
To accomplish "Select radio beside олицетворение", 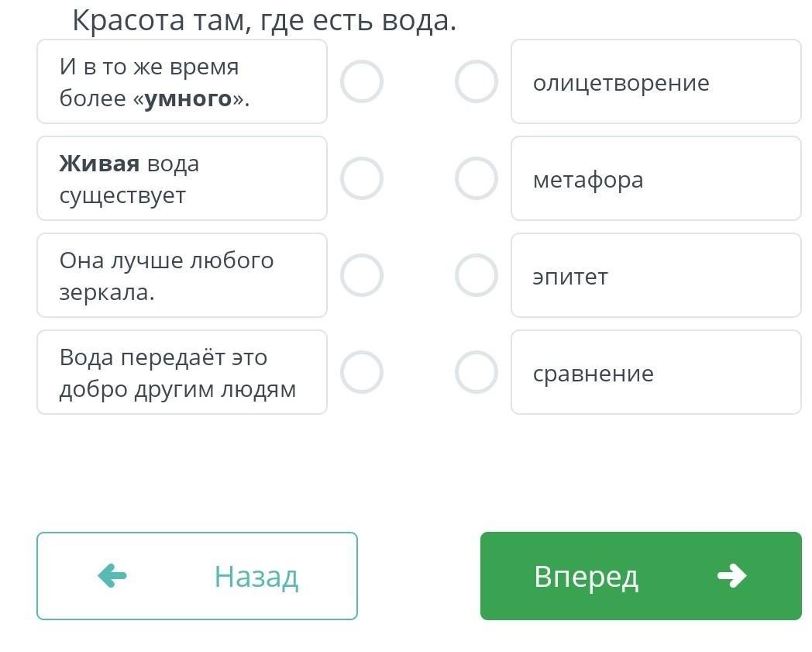I will (476, 81).
